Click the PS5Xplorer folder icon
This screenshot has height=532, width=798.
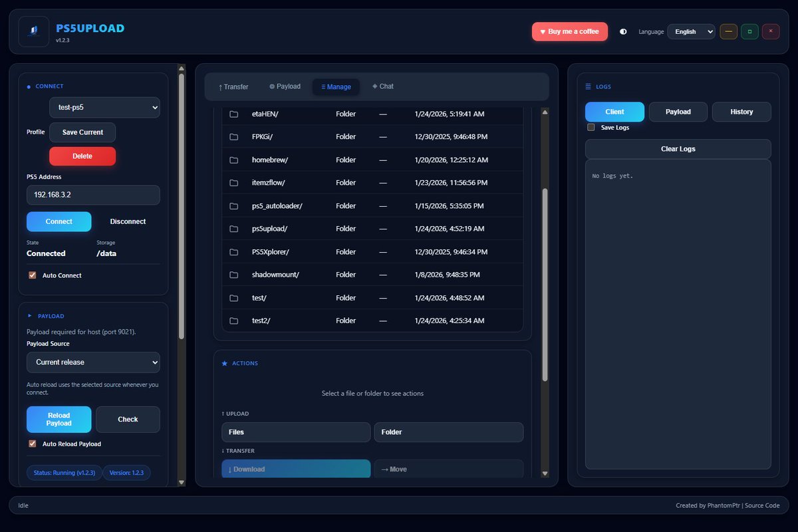[x=233, y=252]
